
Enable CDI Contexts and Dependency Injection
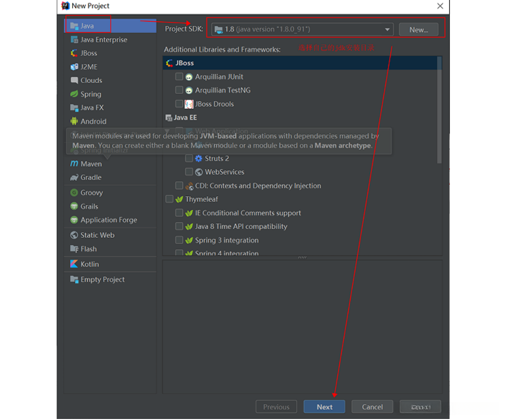click(179, 185)
